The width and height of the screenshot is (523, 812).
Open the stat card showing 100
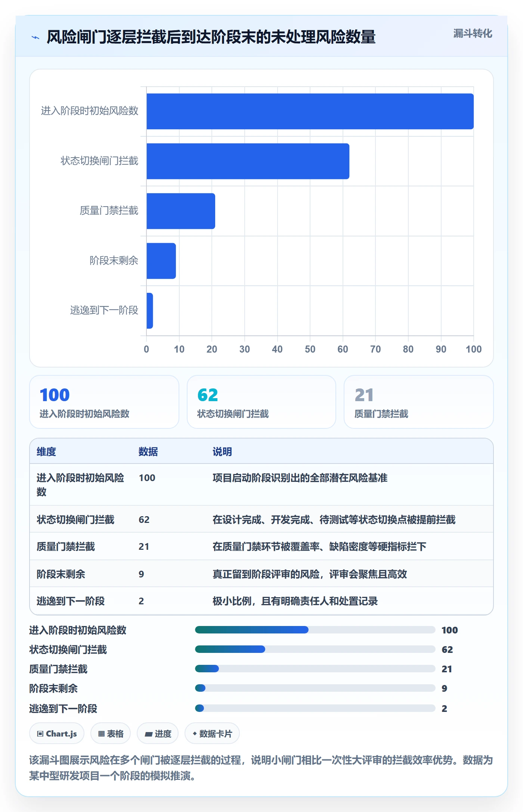click(x=104, y=402)
